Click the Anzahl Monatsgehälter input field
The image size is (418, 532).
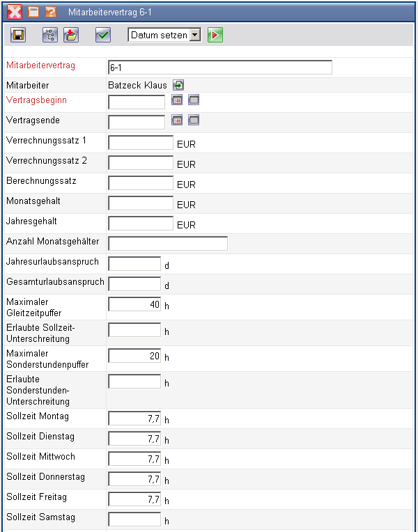(168, 244)
